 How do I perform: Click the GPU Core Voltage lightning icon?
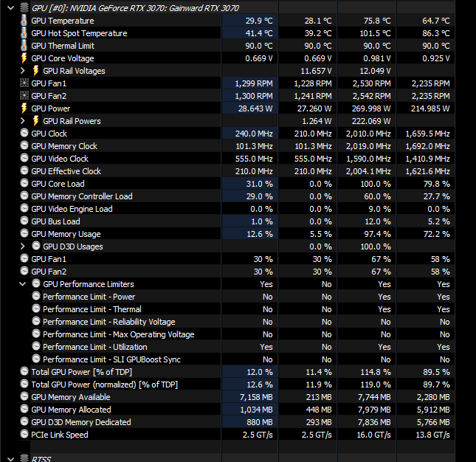[x=24, y=58]
